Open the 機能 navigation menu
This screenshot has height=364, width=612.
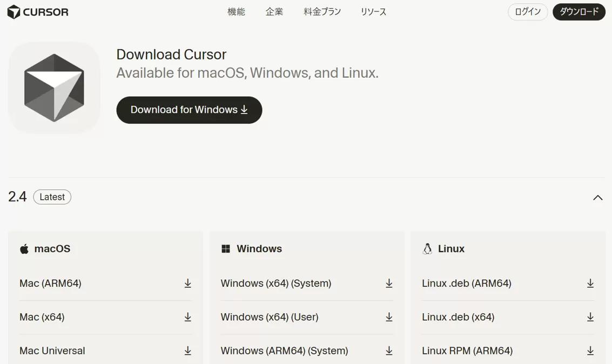[236, 12]
